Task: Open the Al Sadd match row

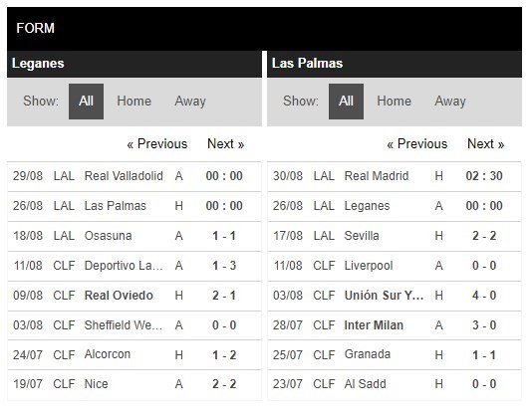Action: point(395,384)
